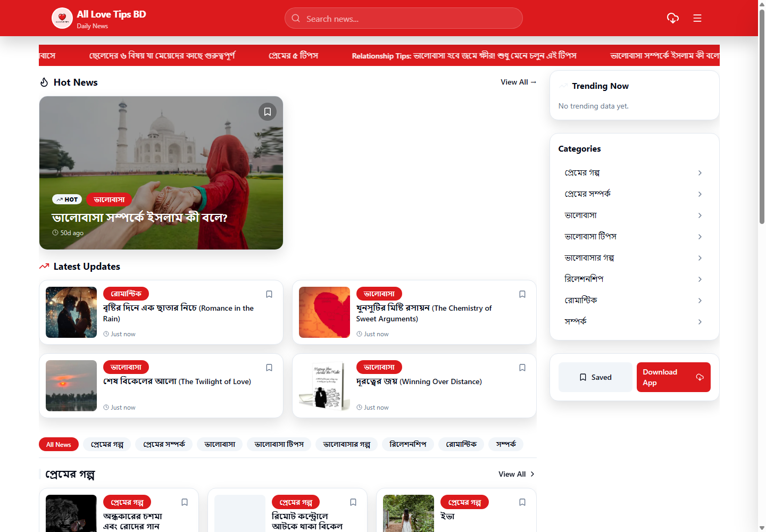Click the All Love Tips BD heart logo
Viewport: 766px width, 532px height.
tap(62, 18)
